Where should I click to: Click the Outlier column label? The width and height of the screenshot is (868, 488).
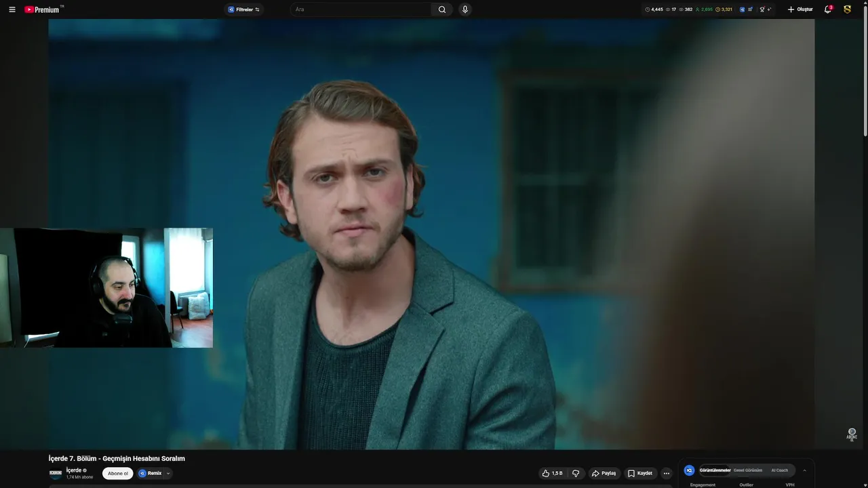[746, 485]
